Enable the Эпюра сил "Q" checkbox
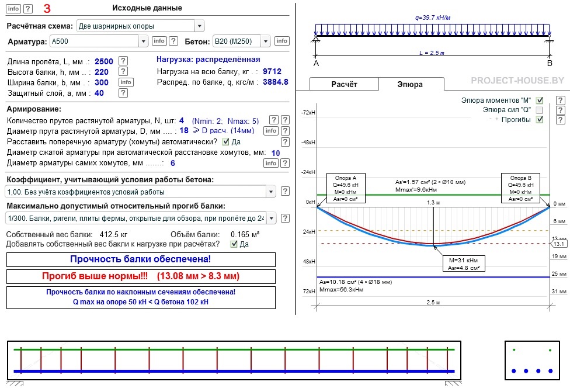 [540, 110]
